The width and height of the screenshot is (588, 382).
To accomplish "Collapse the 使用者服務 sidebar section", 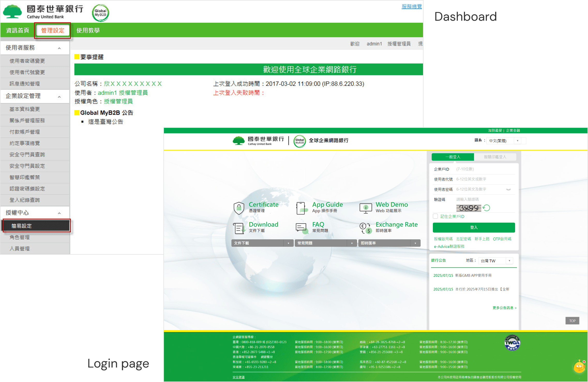I will (59, 48).
